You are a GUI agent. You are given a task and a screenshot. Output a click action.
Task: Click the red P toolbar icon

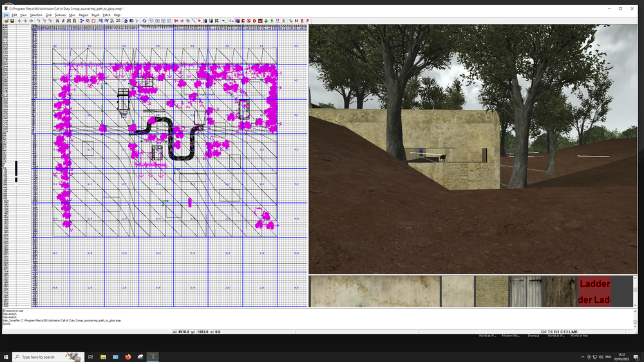(308, 21)
